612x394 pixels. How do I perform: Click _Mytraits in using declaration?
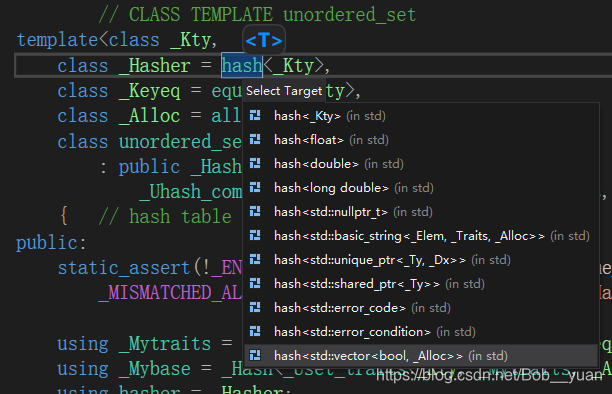point(165,344)
